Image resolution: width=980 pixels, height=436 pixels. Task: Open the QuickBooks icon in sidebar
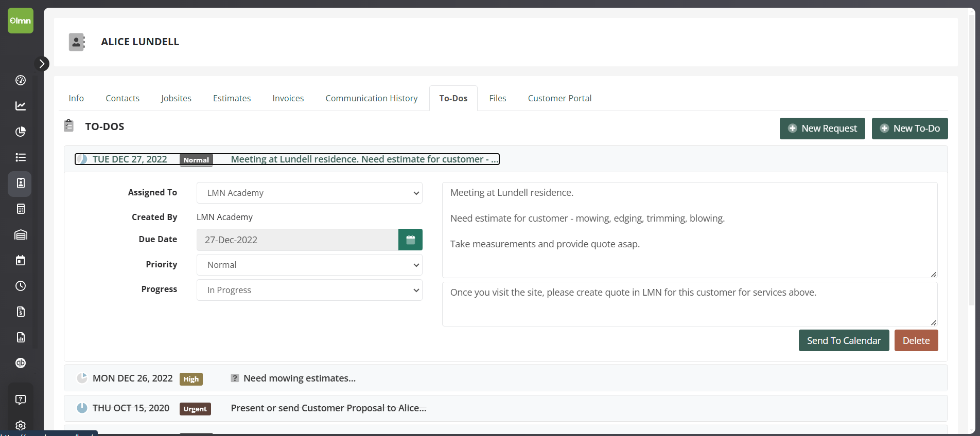click(21, 363)
